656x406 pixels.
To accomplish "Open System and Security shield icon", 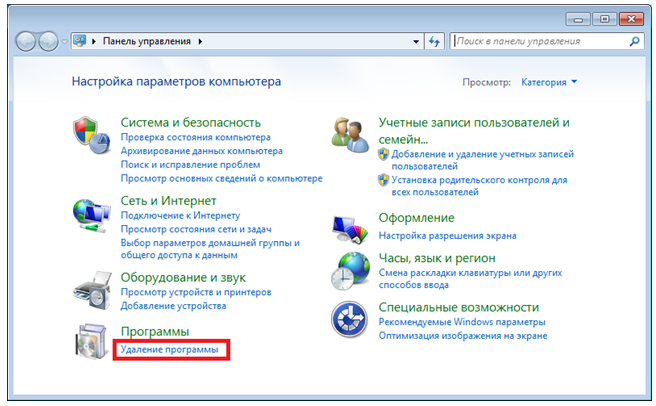I will coord(91,135).
